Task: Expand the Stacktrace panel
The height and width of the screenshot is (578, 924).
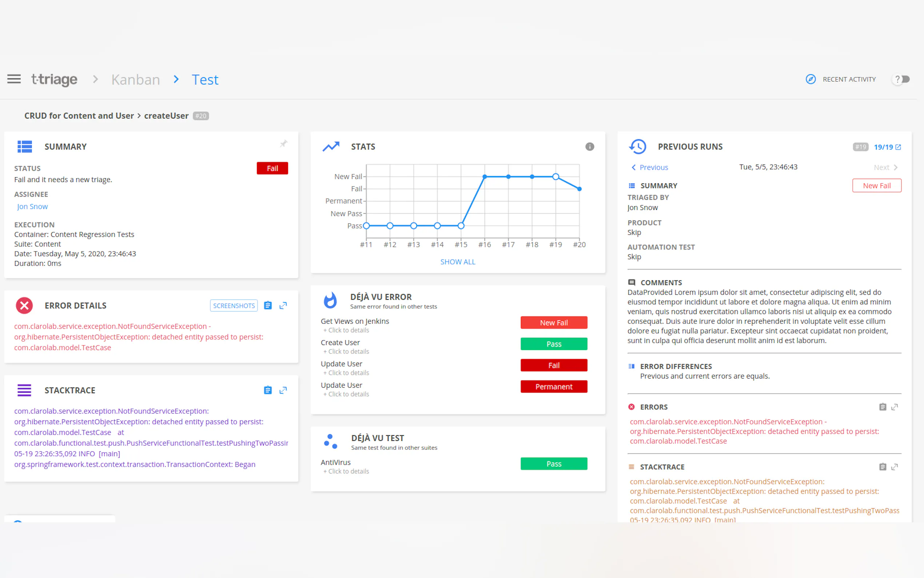Action: [283, 390]
